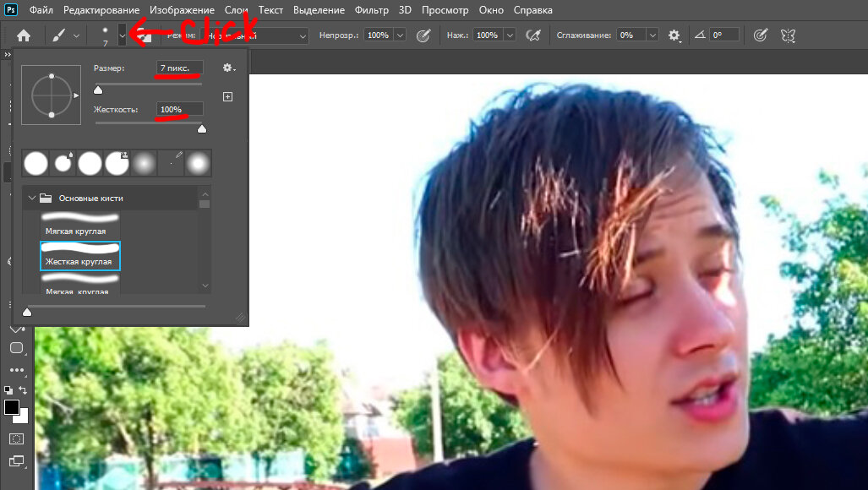Click the Размер slider handle
868x490 pixels.
98,90
